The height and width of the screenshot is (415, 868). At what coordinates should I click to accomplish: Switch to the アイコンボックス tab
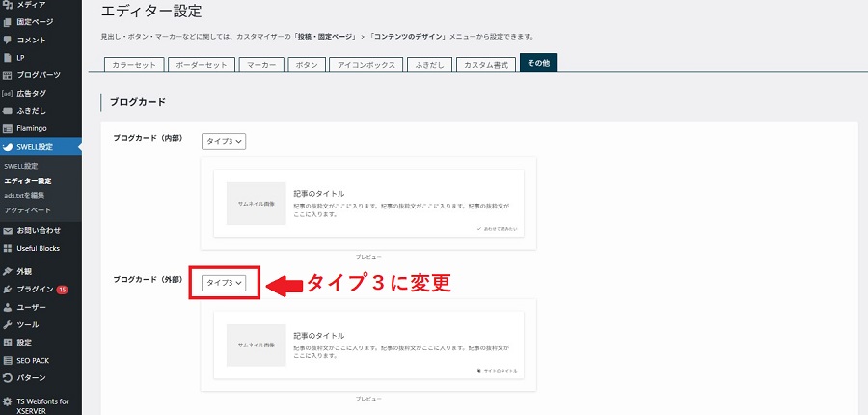pyautogui.click(x=366, y=65)
